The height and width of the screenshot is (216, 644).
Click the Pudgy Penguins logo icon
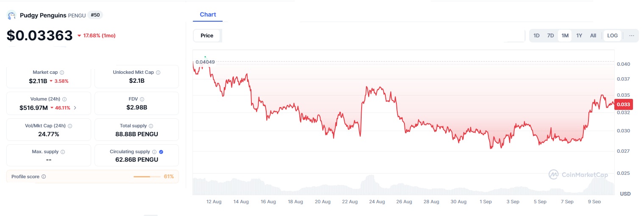11,15
